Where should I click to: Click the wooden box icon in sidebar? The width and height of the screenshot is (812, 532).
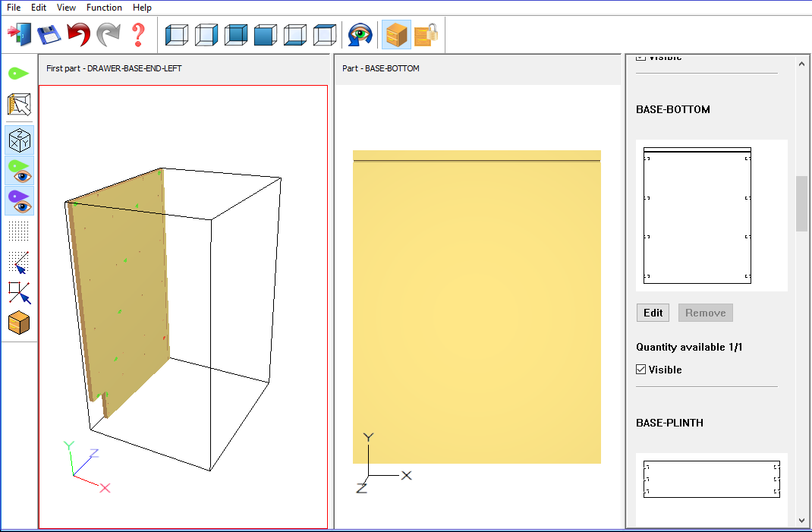pyautogui.click(x=19, y=323)
